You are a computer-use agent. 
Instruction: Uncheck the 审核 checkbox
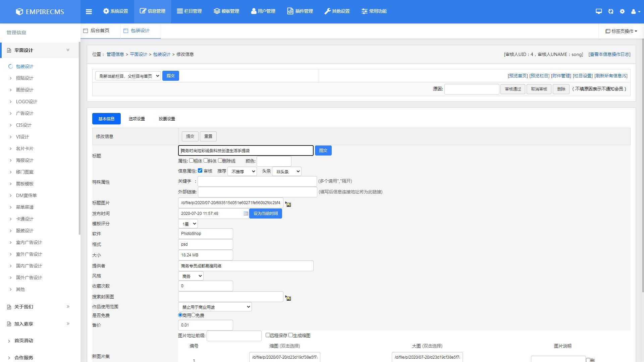tap(200, 171)
